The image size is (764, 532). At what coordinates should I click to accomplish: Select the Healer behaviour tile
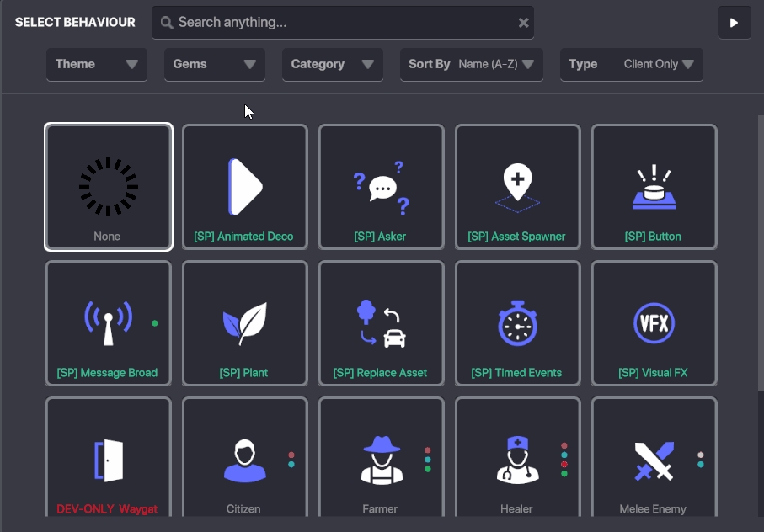[517, 460]
